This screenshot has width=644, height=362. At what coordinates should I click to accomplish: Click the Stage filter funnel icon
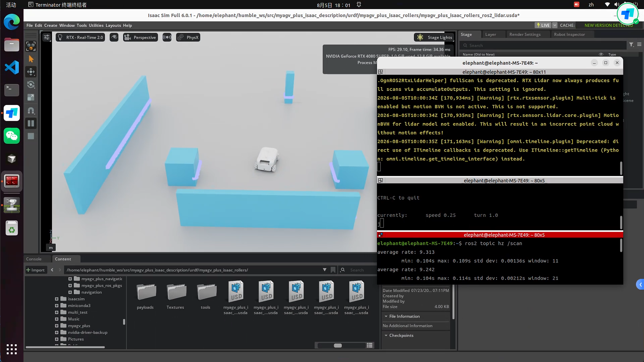[631, 45]
